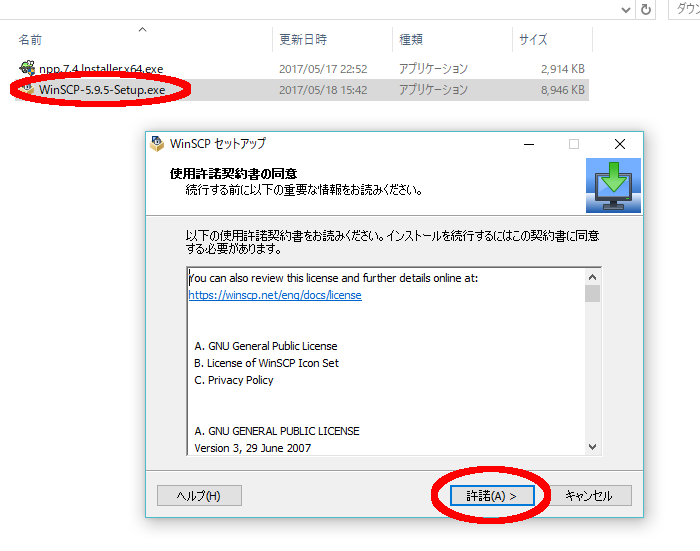Minimize the WinSCP setup dialog
This screenshot has height=551, width=700.
pos(527,144)
